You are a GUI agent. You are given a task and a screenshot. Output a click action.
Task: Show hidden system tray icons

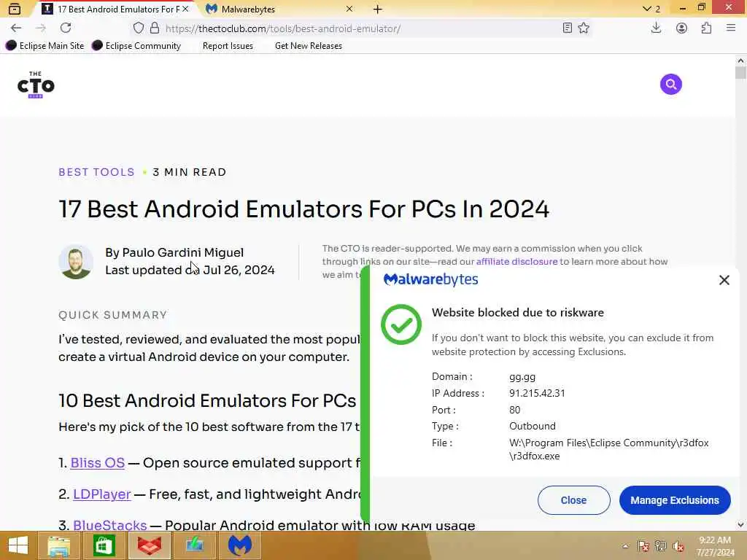click(x=625, y=546)
